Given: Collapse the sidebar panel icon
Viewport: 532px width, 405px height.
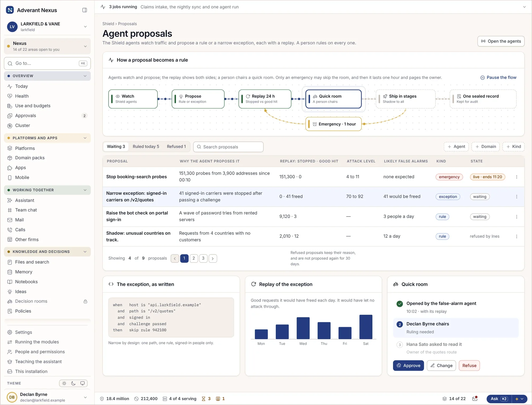Looking at the screenshot, I should (x=85, y=10).
